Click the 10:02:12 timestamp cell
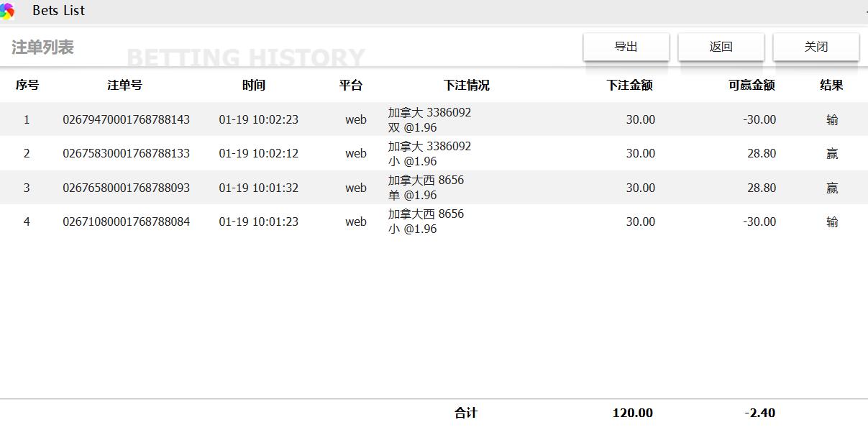This screenshot has height=430, width=868. click(x=258, y=153)
